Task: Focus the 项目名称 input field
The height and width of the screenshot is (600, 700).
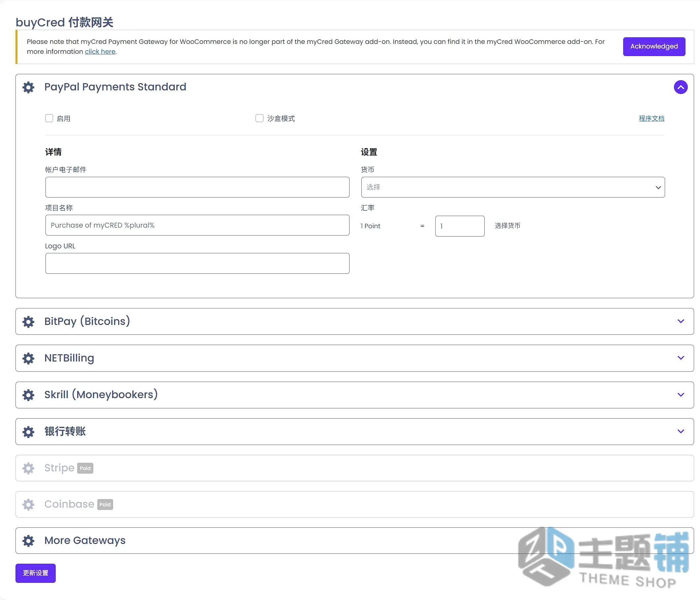Action: coord(197,225)
